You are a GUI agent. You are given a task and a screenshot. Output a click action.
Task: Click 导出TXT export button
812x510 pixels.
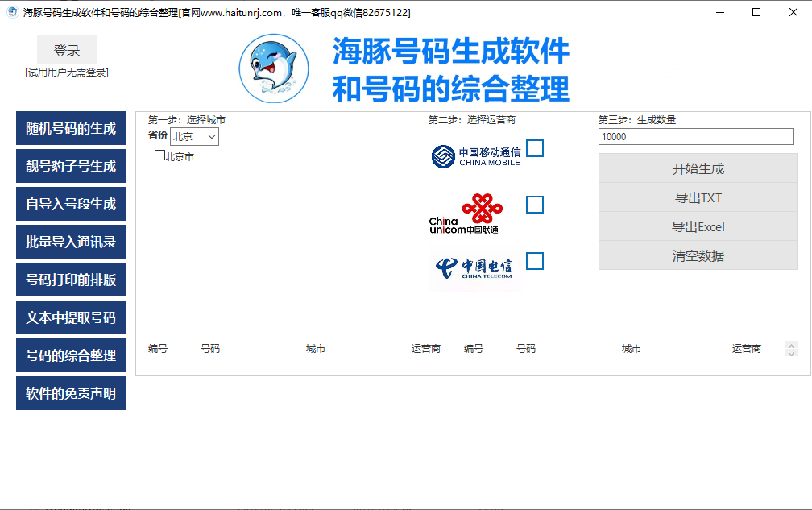698,197
